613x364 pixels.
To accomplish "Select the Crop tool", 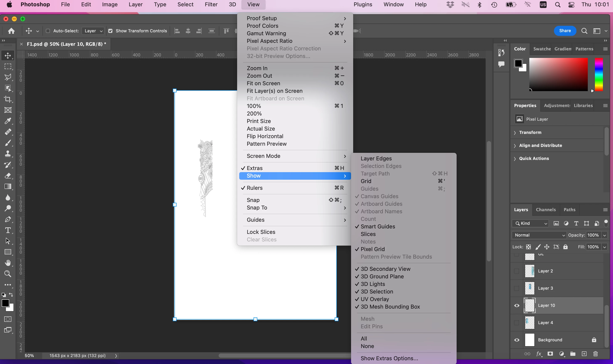I will point(8,99).
